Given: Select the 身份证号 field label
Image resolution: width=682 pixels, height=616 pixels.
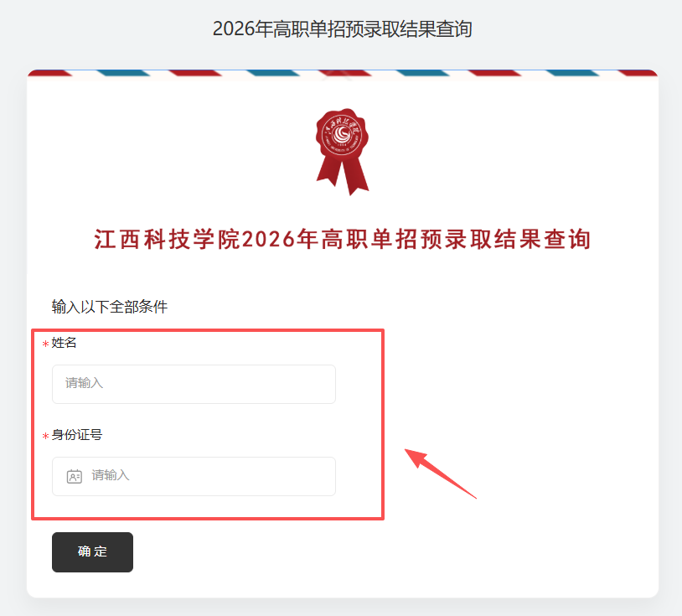Looking at the screenshot, I should pyautogui.click(x=77, y=435).
